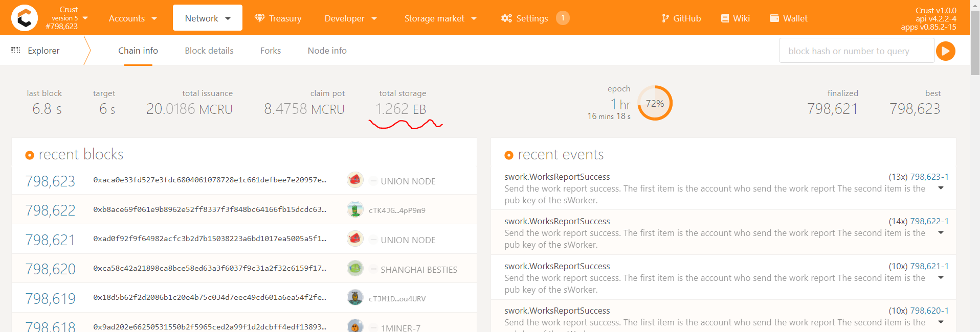980x332 pixels.
Task: Open block 798,621 link
Action: (50, 240)
